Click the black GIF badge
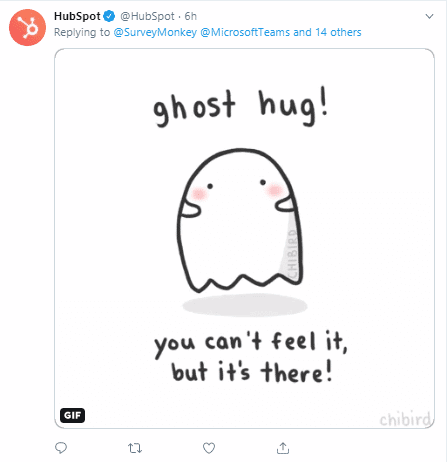The image size is (447, 462). click(72, 415)
